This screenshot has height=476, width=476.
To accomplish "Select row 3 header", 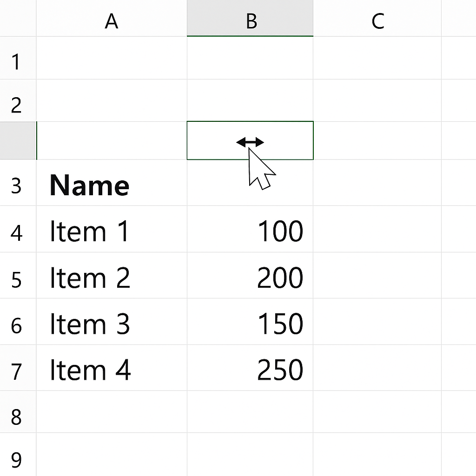I will coord(18,183).
